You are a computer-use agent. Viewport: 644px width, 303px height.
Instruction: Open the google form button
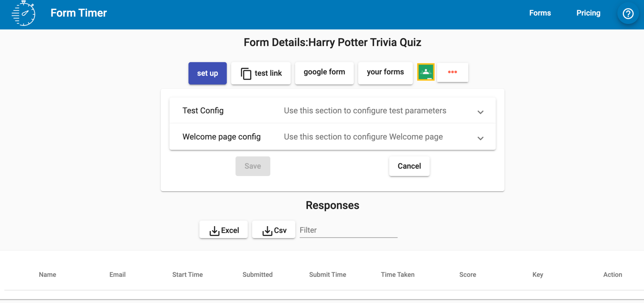coord(324,72)
